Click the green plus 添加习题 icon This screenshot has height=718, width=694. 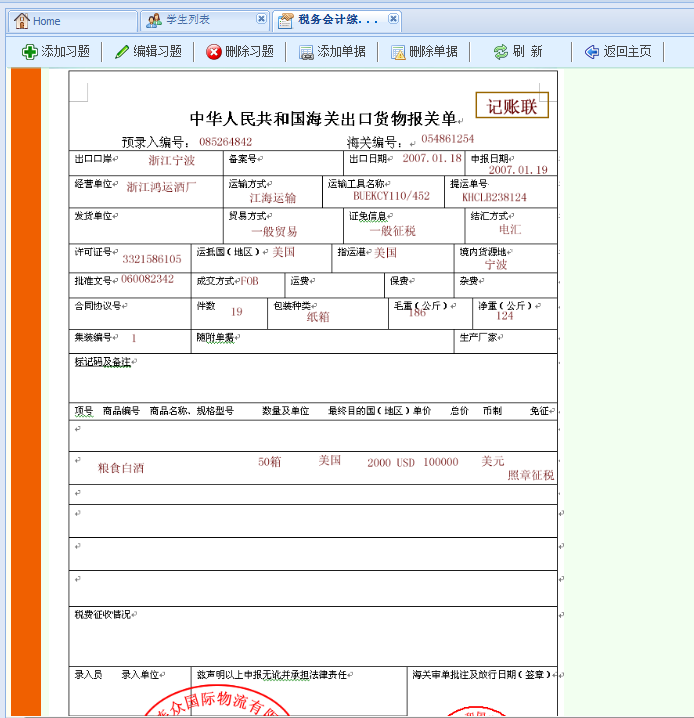(x=30, y=52)
